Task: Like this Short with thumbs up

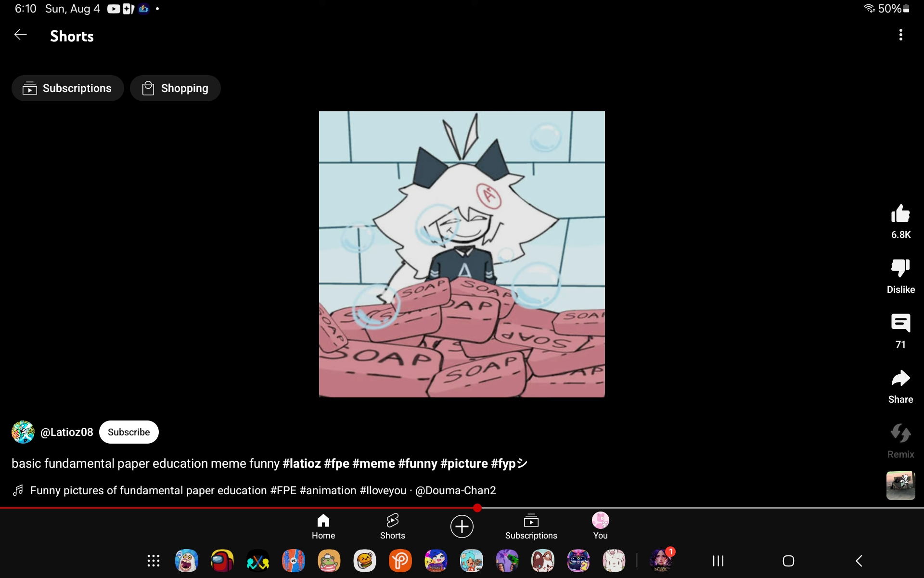Action: pos(900,214)
